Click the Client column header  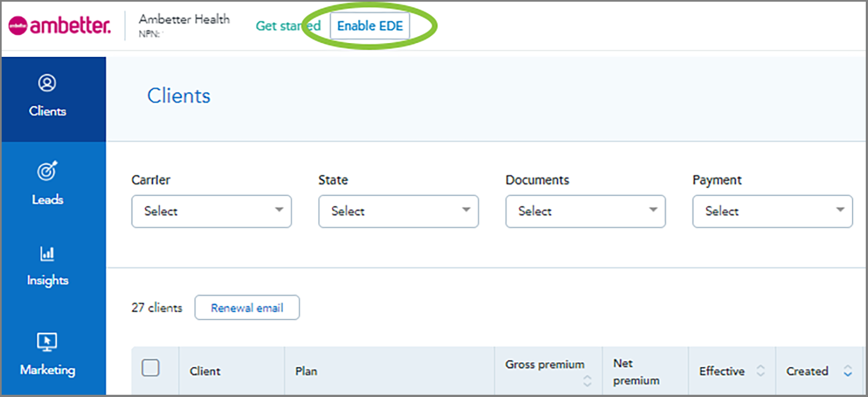[x=205, y=371]
